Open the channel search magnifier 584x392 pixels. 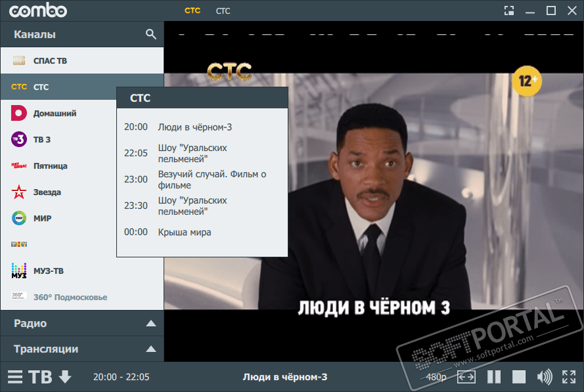151,34
